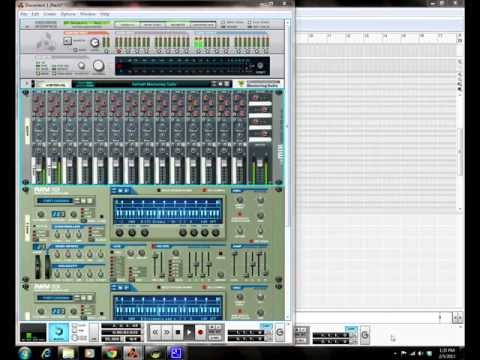Viewport: 480px width, 360px height.
Task: Toggle the highlighted cyan Click metronome button
Action: pos(59,332)
